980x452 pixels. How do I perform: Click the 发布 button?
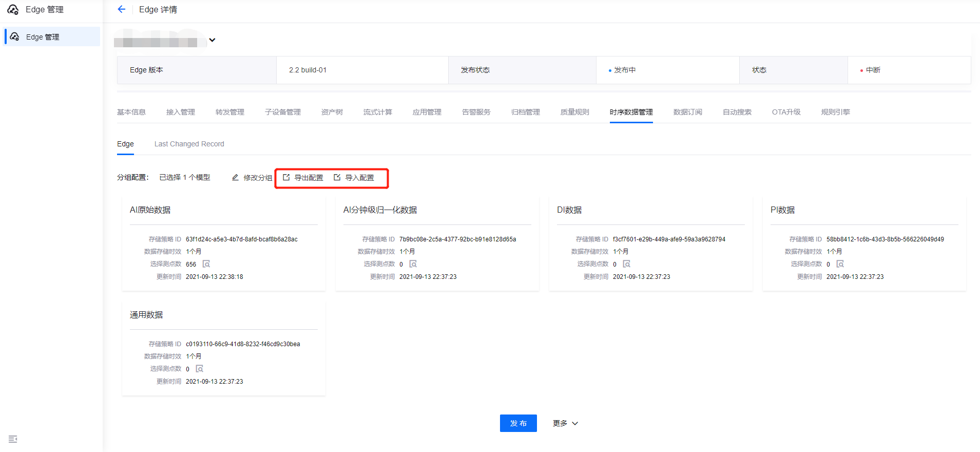[518, 423]
